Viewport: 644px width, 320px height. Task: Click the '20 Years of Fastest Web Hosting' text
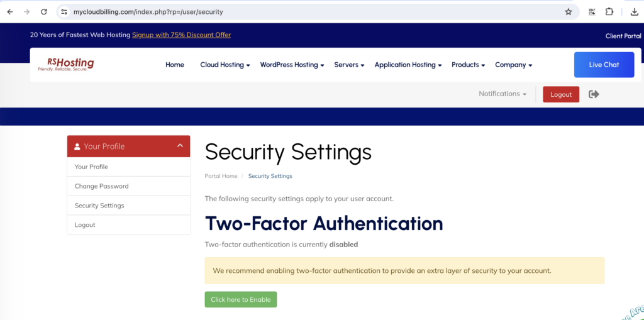pyautogui.click(x=80, y=35)
